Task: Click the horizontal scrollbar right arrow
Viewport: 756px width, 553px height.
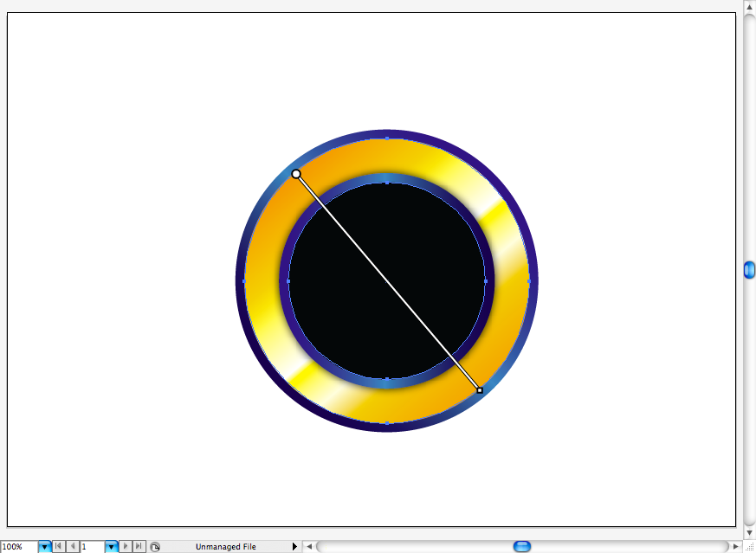Action: [735, 547]
